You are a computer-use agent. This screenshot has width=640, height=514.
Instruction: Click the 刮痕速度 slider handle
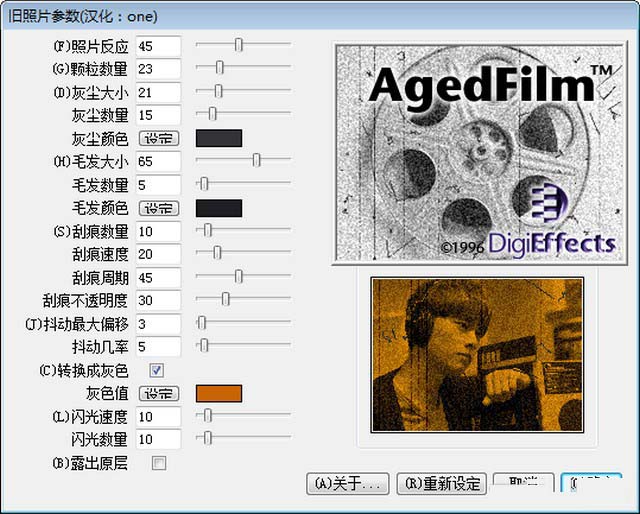[x=217, y=253]
